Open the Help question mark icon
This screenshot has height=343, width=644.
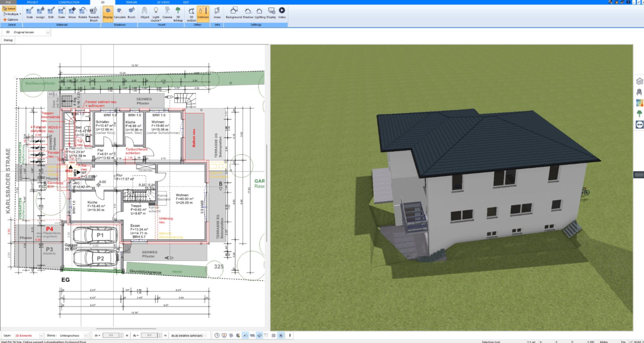pyautogui.click(x=628, y=2)
